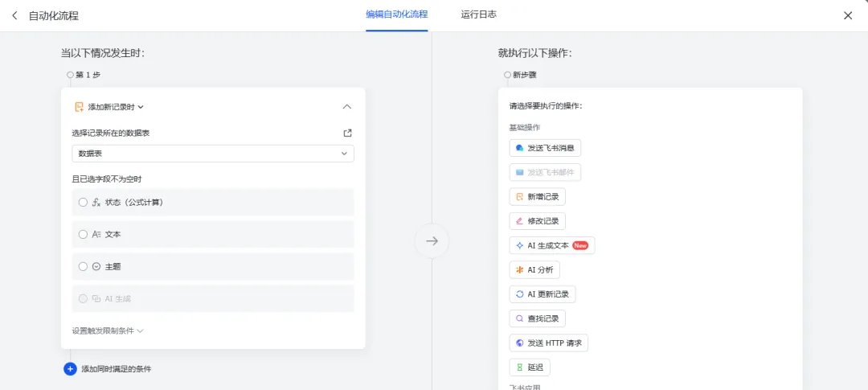Select the 主题 field radio button

tap(83, 266)
